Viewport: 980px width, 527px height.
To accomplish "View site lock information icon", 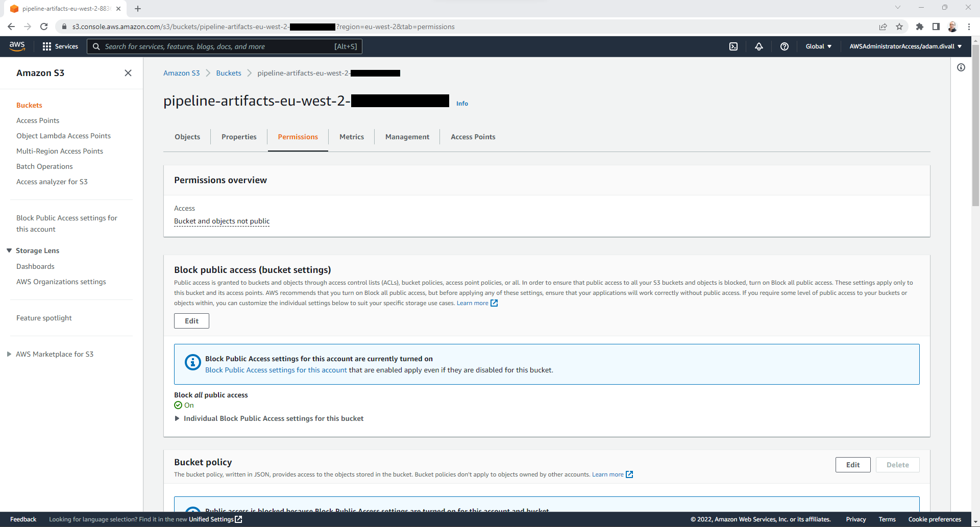I will 64,27.
